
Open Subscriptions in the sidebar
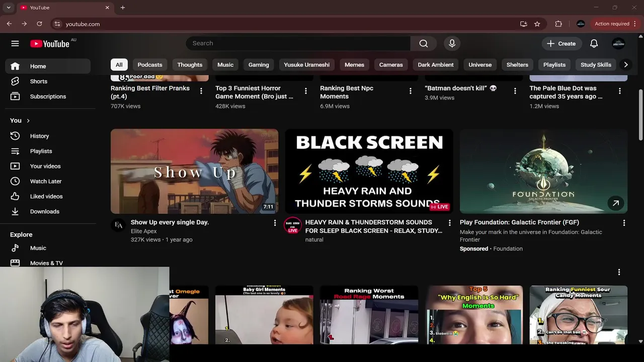48,96
